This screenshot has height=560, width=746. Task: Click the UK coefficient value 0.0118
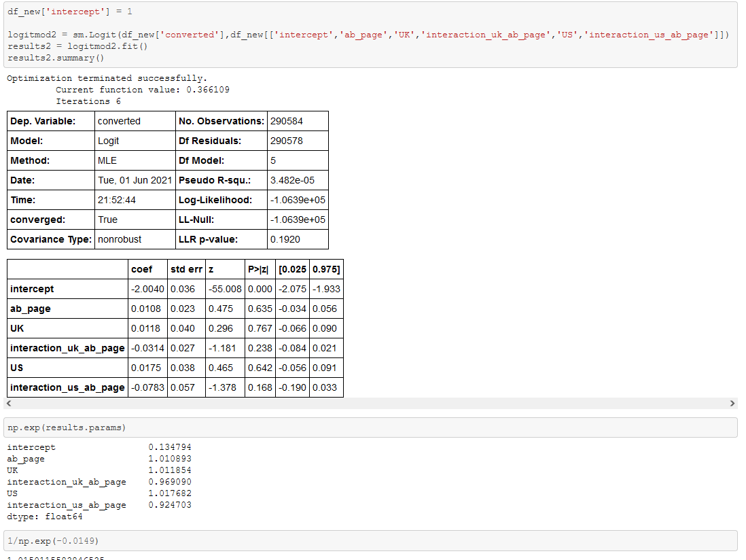[145, 328]
